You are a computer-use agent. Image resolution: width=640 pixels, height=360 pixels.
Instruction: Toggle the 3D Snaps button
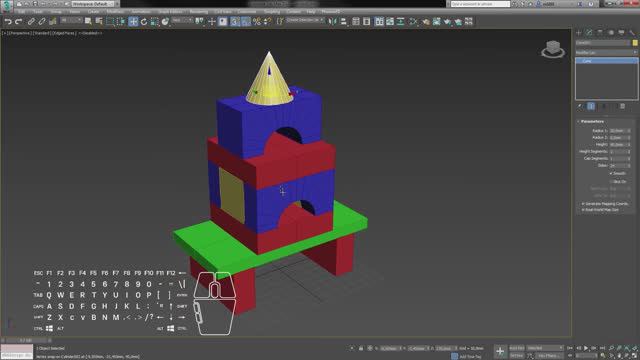pyautogui.click(x=235, y=22)
